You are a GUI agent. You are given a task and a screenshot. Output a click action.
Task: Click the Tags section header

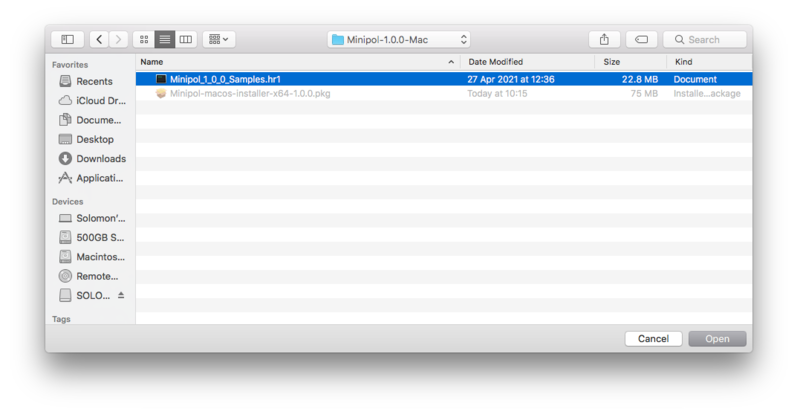point(61,319)
